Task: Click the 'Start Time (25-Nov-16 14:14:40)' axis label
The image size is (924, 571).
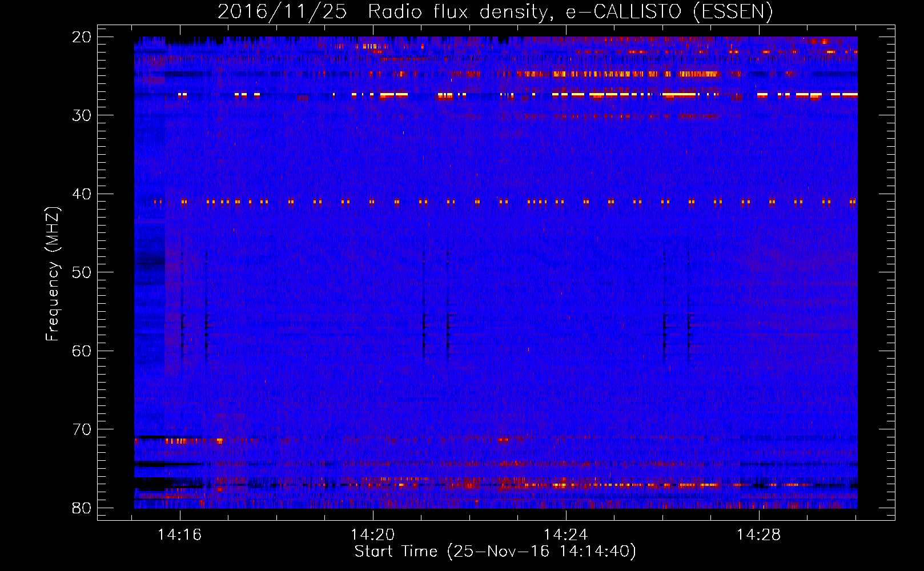Action: coord(495,552)
